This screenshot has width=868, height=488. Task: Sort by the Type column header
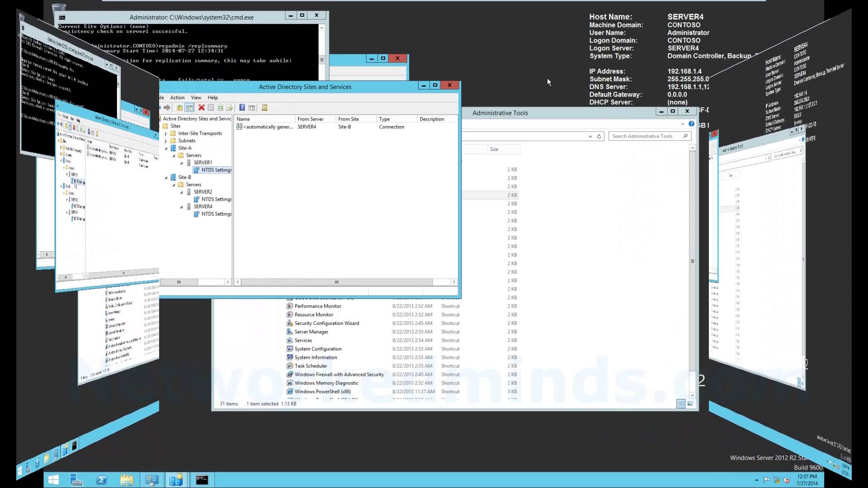397,119
